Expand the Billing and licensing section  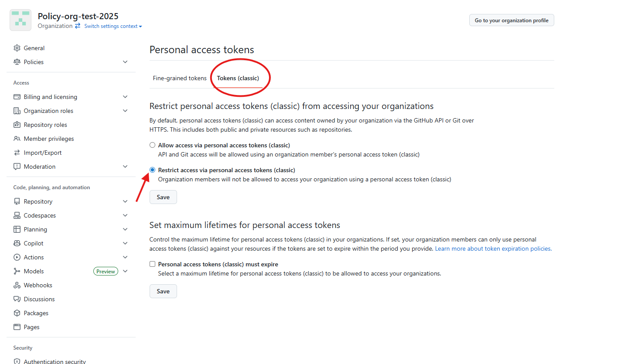click(125, 97)
